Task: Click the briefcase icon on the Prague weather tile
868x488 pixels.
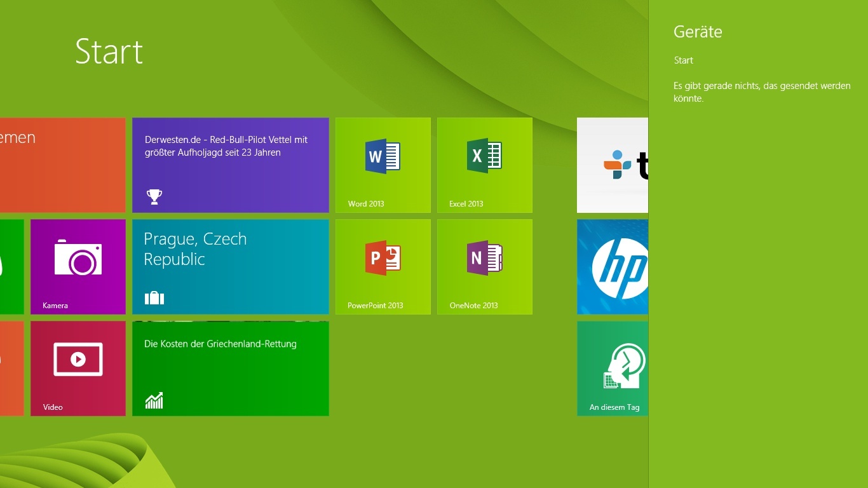Action: [x=154, y=297]
